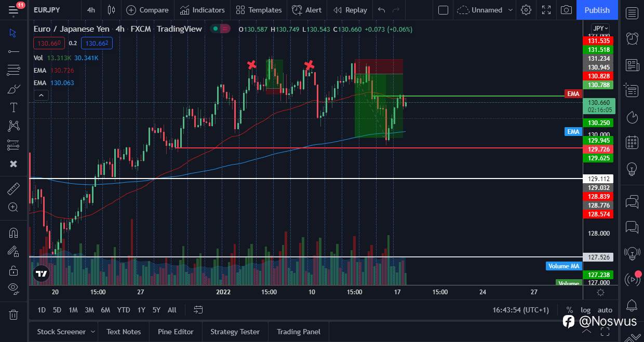Screen dimensions: 644x342
Task: Toggle the log scale option
Action: [586, 310]
